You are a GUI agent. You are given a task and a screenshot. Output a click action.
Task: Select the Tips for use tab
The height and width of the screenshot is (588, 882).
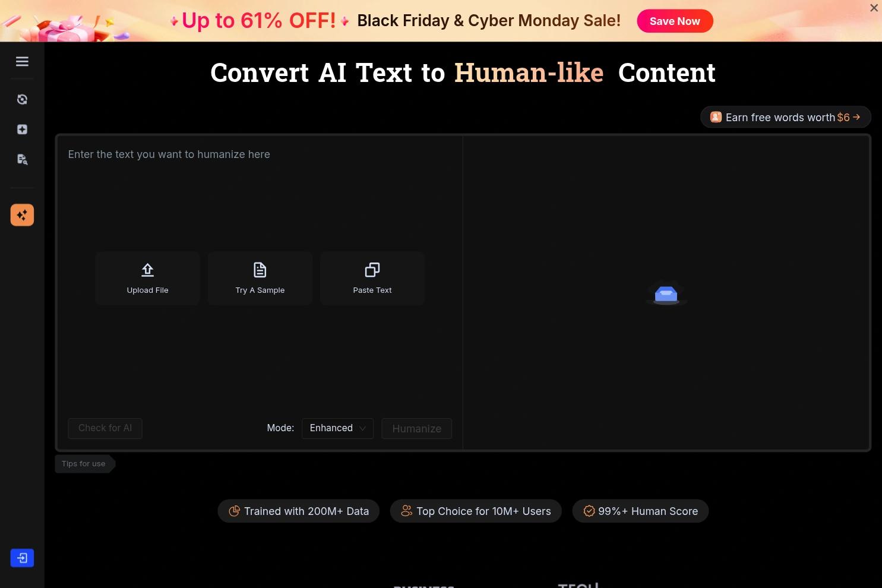[x=83, y=463]
